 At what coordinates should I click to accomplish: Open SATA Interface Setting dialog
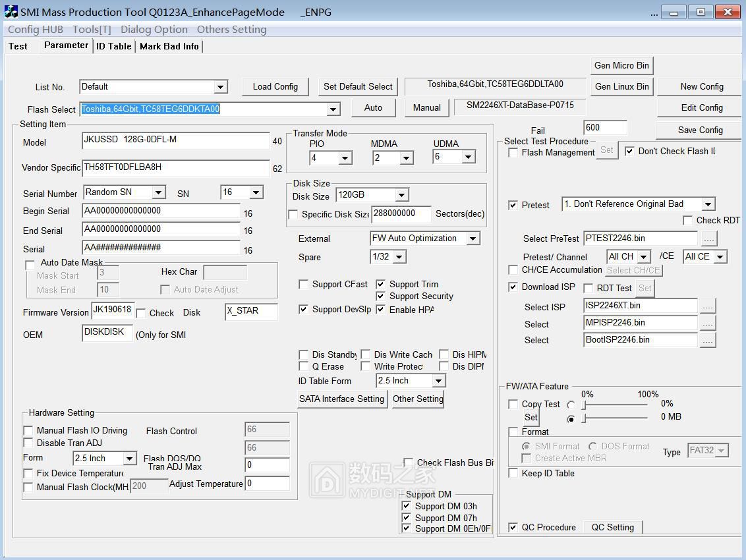tap(341, 399)
